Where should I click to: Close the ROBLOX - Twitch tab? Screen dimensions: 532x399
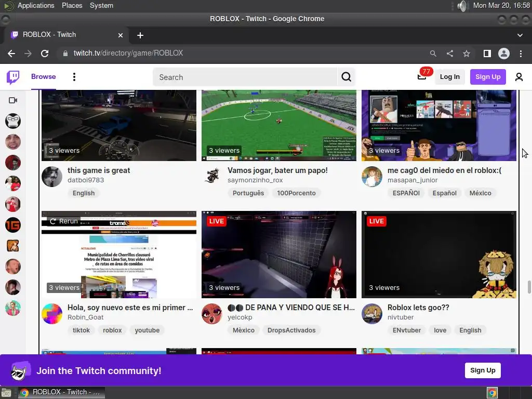click(121, 35)
